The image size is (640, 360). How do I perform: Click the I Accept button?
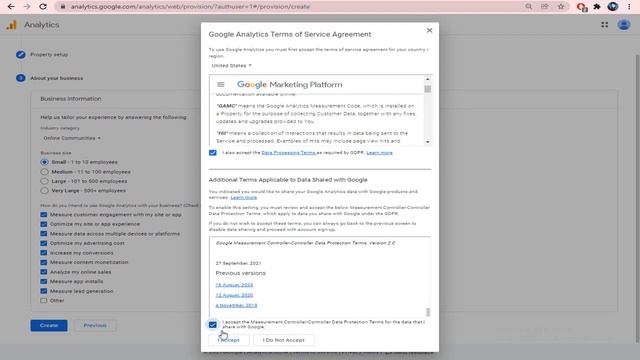pyautogui.click(x=229, y=340)
